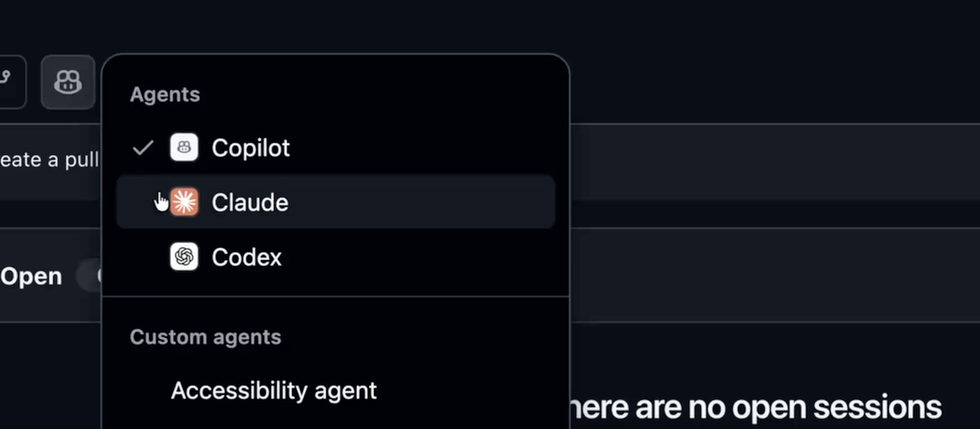This screenshot has height=429, width=980.
Task: Click the divider line above Custom agents
Action: click(x=336, y=296)
